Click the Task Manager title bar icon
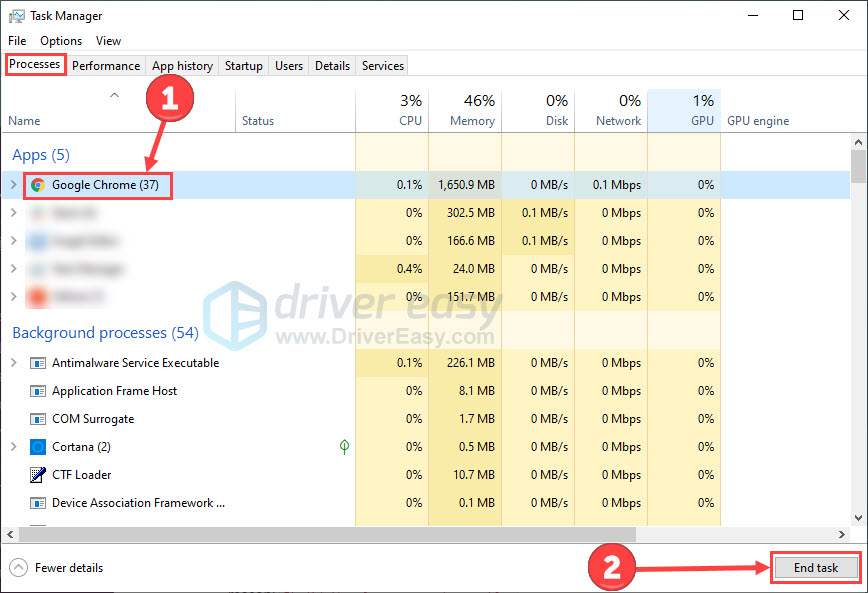This screenshot has height=593, width=868. coord(15,15)
